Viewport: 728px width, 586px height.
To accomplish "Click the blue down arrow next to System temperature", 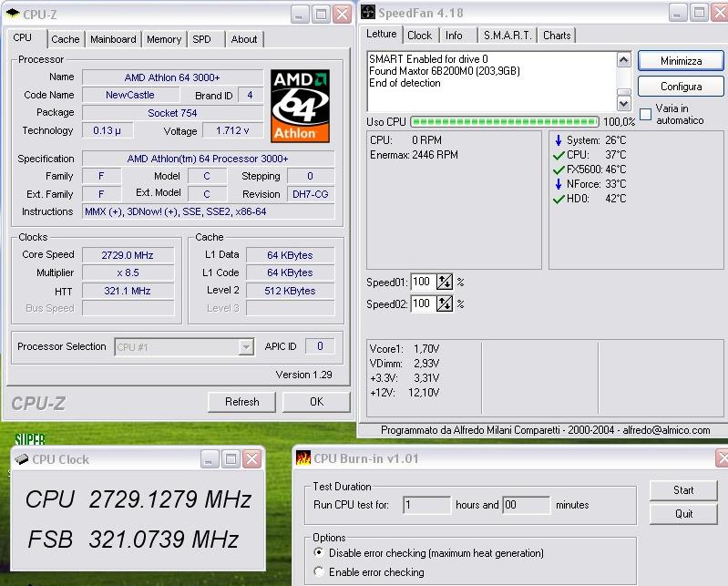I will click(x=559, y=140).
